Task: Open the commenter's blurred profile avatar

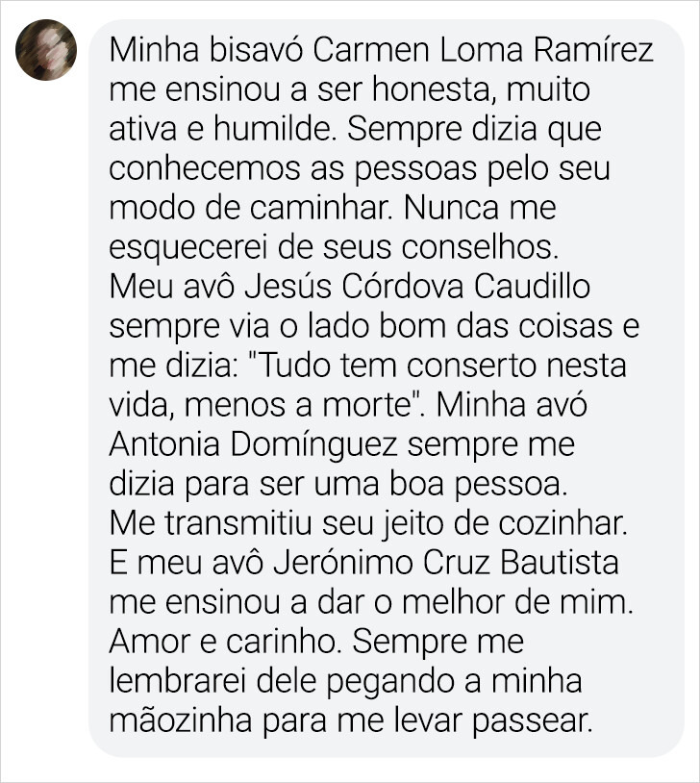Action: coord(46,49)
